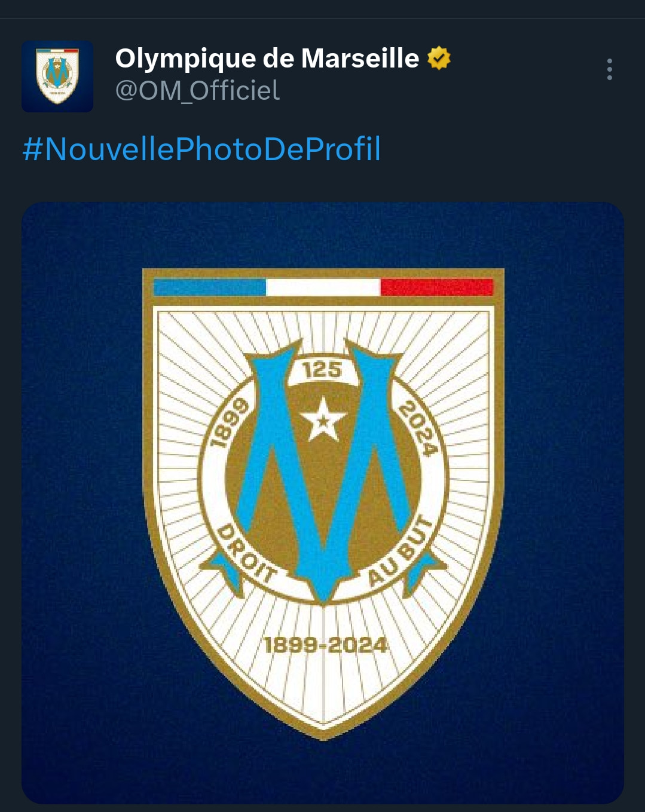Click the 2024 year on the ring
Viewport: 645px width, 812px height.
click(418, 428)
